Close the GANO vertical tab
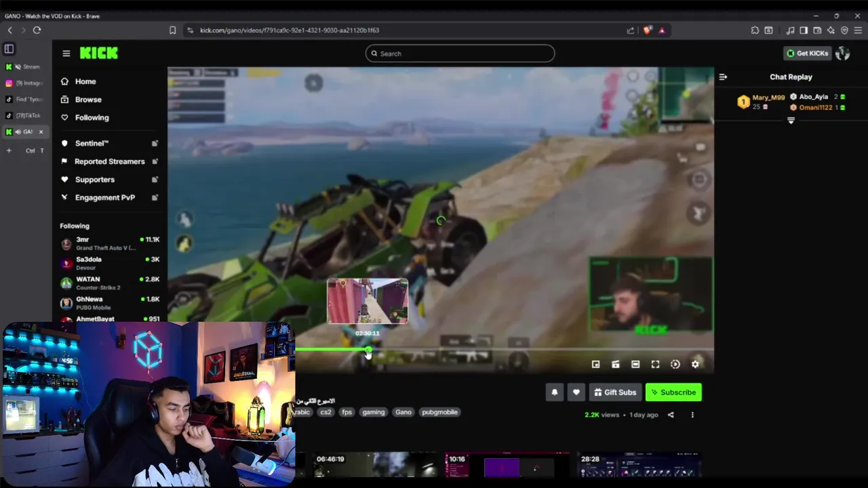Image resolution: width=868 pixels, height=488 pixels. pos(41,131)
